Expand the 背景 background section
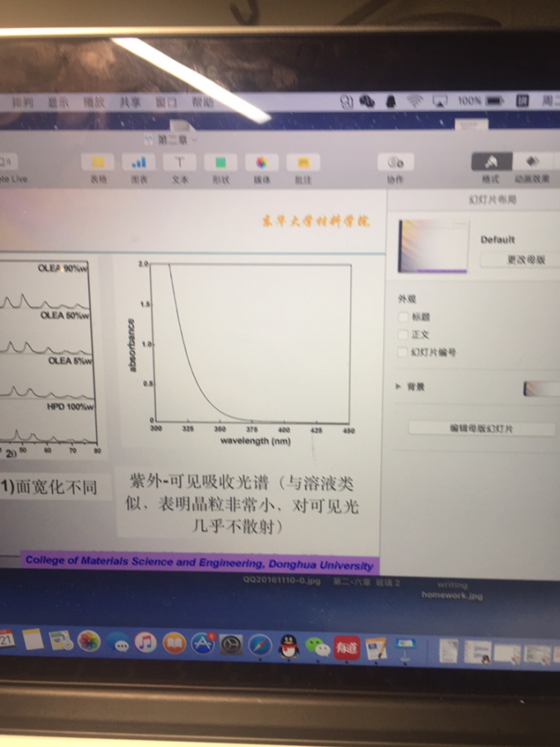Screen dimensions: 560x747 [398, 386]
